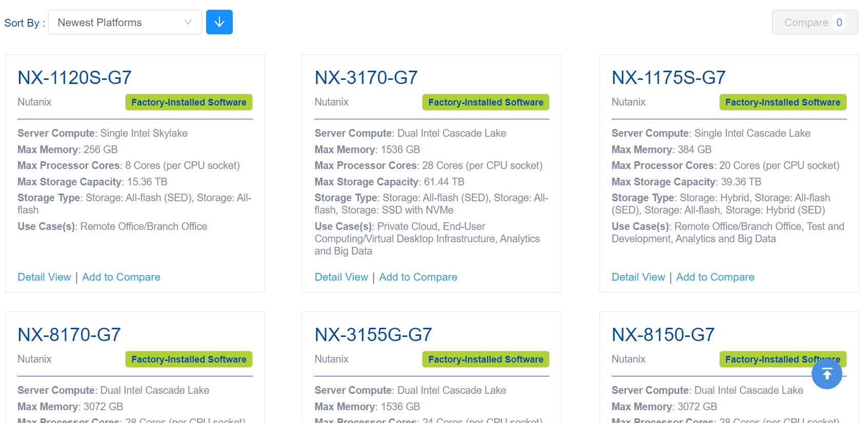Click Factory-Installed Software badge on NX-3155G-G7
868x423 pixels.
[486, 359]
